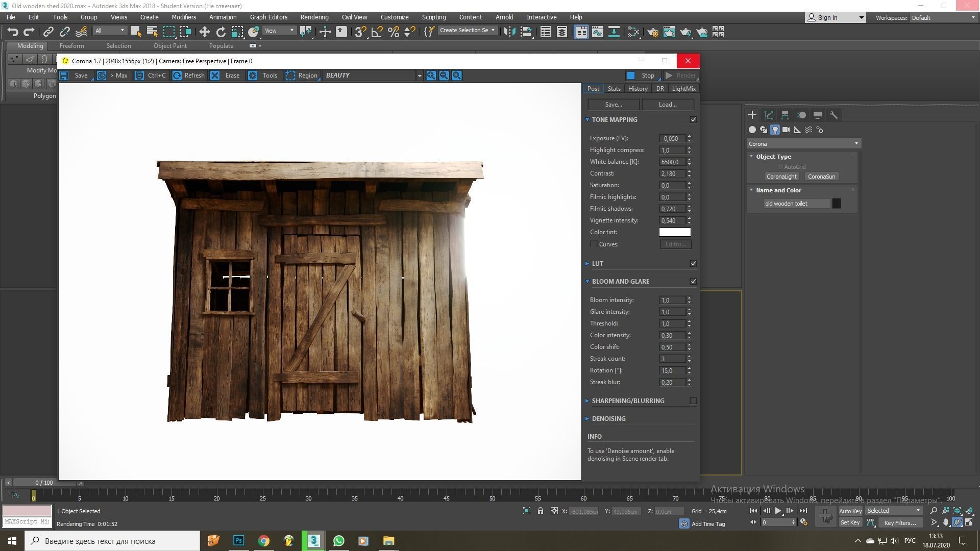Viewport: 980px width, 551px height.
Task: Click the CoronaLight object type button
Action: (x=781, y=177)
